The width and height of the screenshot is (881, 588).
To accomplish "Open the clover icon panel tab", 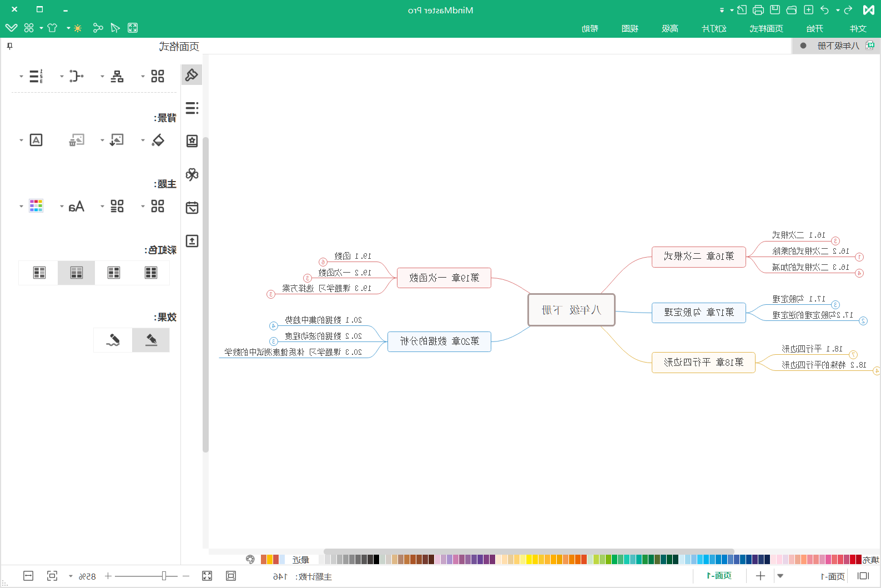I will (x=192, y=174).
